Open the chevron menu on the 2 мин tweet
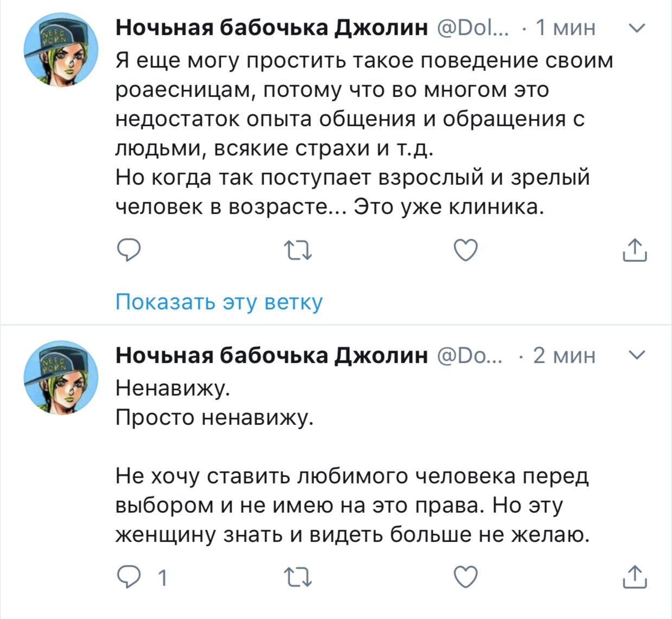Image resolution: width=672 pixels, height=619 pixels. pos(639,355)
